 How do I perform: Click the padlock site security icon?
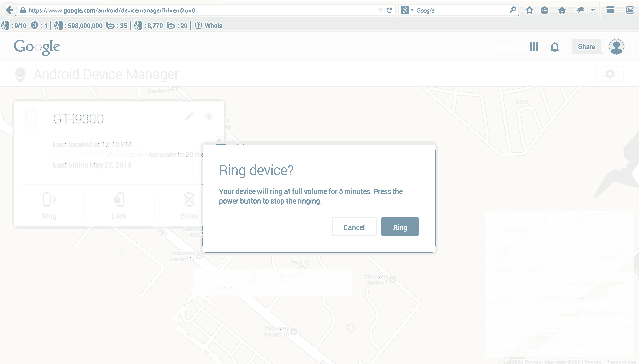click(23, 11)
